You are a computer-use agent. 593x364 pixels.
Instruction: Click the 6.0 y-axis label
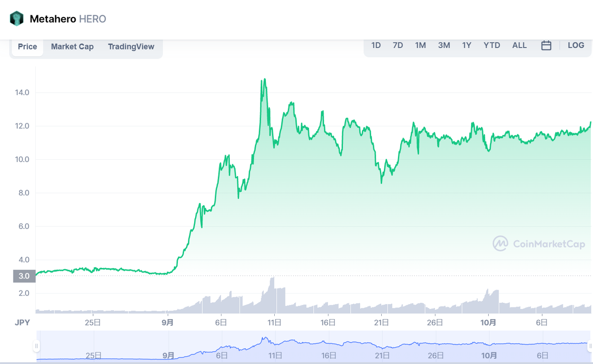(x=24, y=226)
